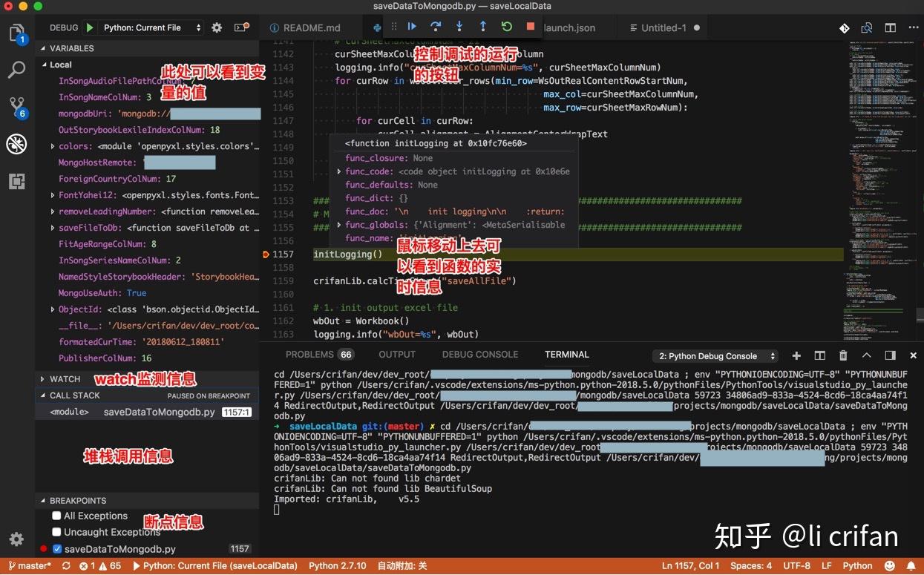The width and height of the screenshot is (924, 575).
Task: Click Ln 1157, Col 1 indicator
Action: click(x=689, y=565)
